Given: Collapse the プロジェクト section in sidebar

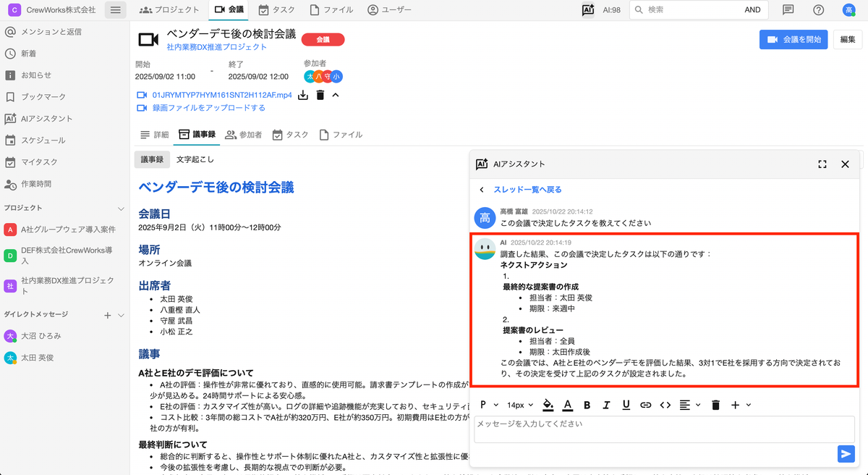Looking at the screenshot, I should pyautogui.click(x=121, y=208).
